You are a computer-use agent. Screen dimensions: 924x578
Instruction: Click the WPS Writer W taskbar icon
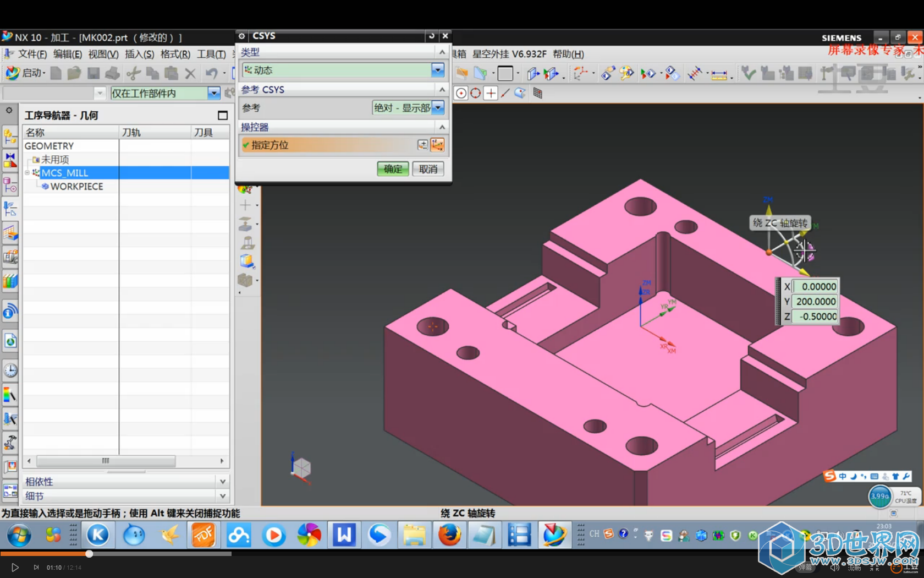(344, 535)
